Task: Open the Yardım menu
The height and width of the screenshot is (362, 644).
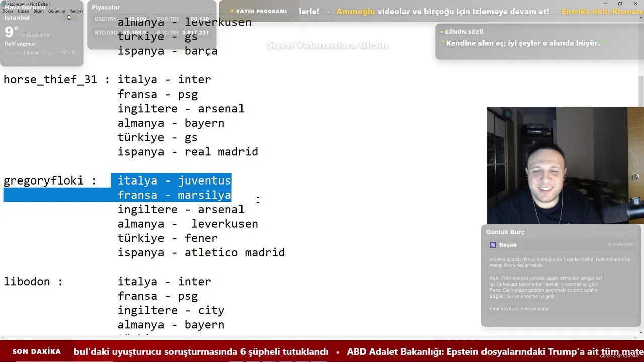Action: (x=76, y=11)
